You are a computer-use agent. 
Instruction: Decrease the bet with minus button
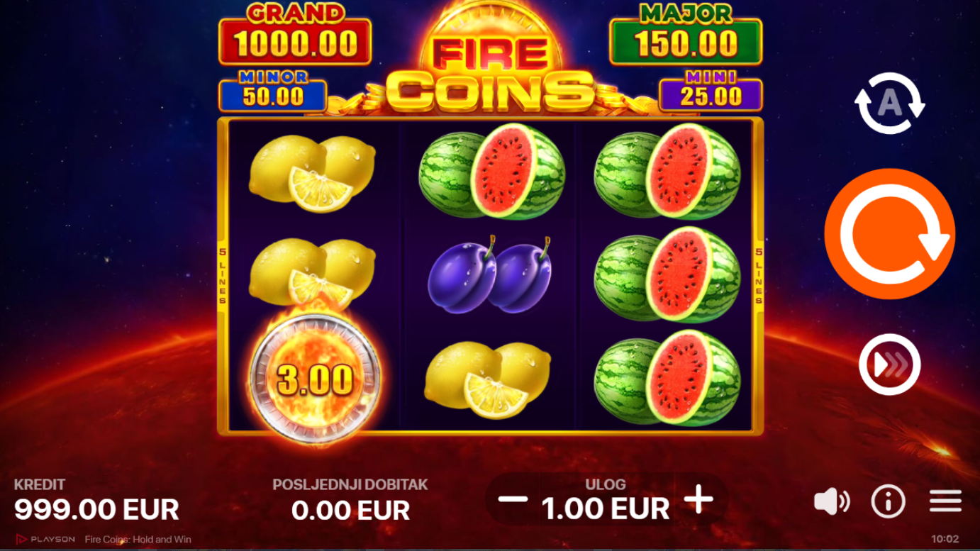coord(512,499)
